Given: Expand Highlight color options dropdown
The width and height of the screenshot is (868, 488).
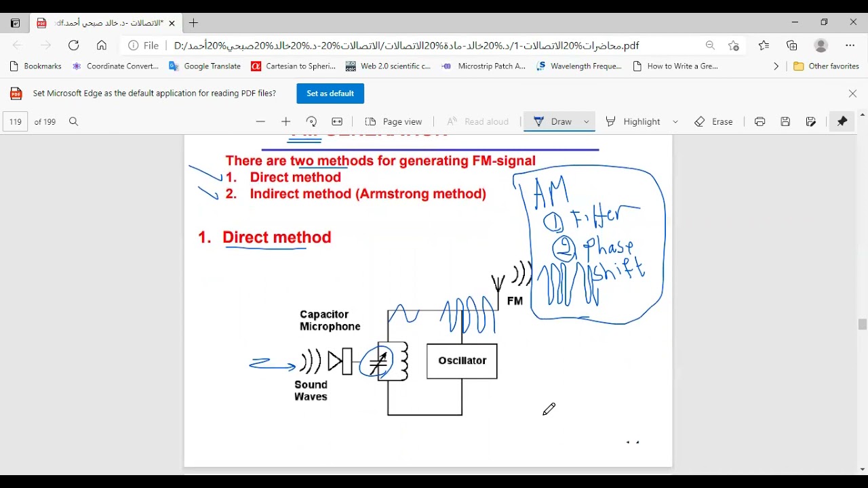Looking at the screenshot, I should [675, 122].
